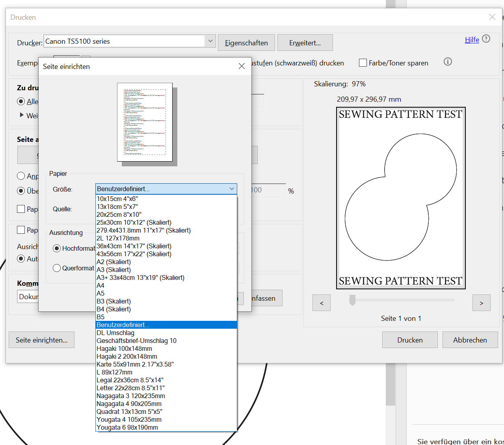Image resolution: width=504 pixels, height=445 pixels.
Task: Click the preview zoom slider handle
Action: tap(353, 301)
